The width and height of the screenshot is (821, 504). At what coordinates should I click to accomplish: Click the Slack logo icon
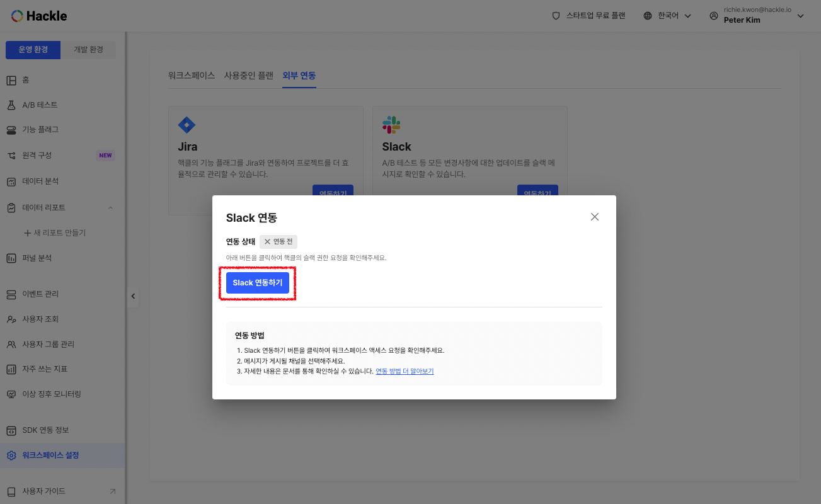391,125
